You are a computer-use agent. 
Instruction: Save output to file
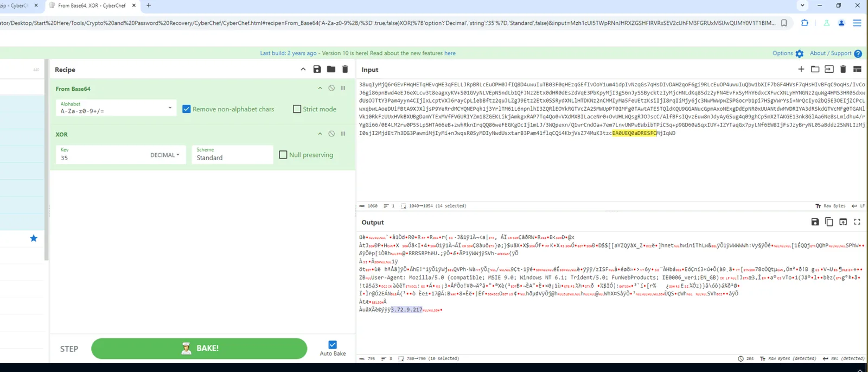pos(815,222)
